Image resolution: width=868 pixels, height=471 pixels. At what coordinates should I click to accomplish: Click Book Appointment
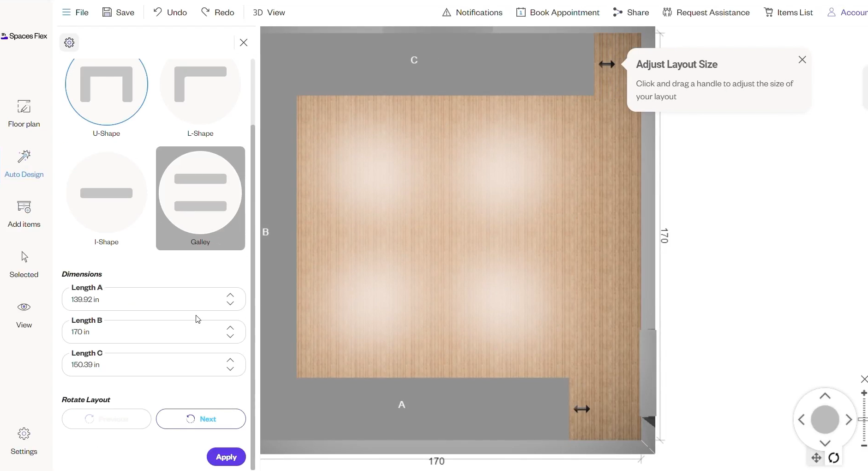[x=558, y=12]
